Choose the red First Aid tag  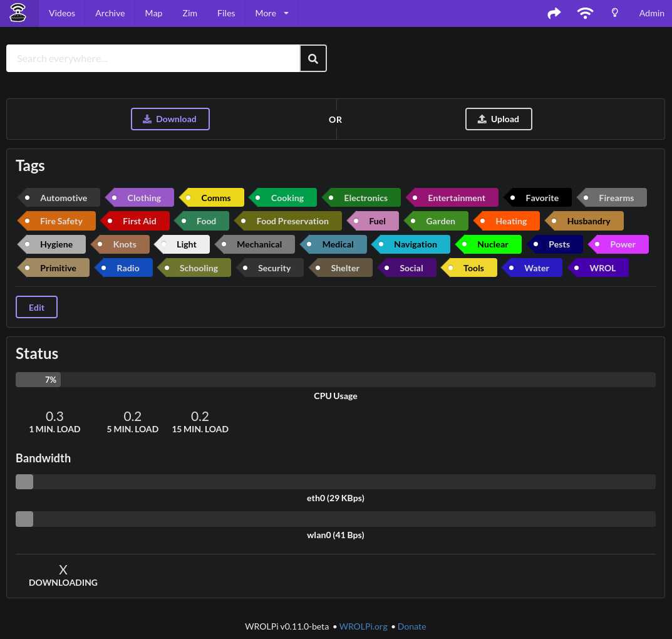(138, 221)
